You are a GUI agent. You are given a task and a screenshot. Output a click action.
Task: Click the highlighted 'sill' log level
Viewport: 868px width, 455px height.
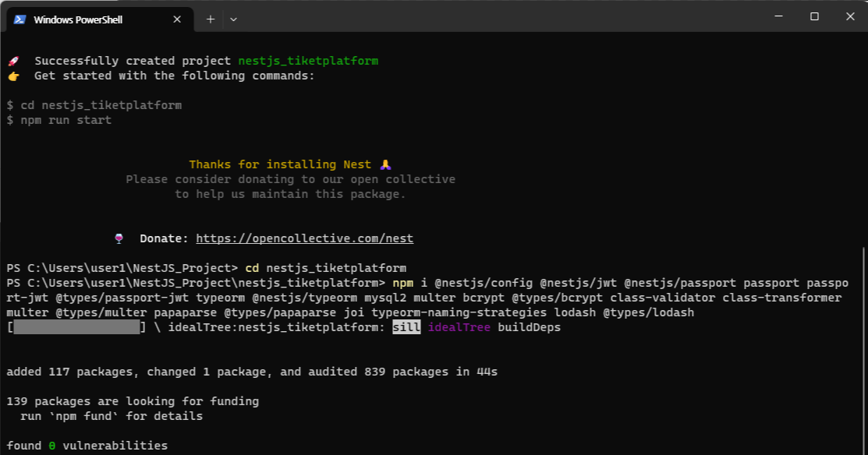pos(406,327)
